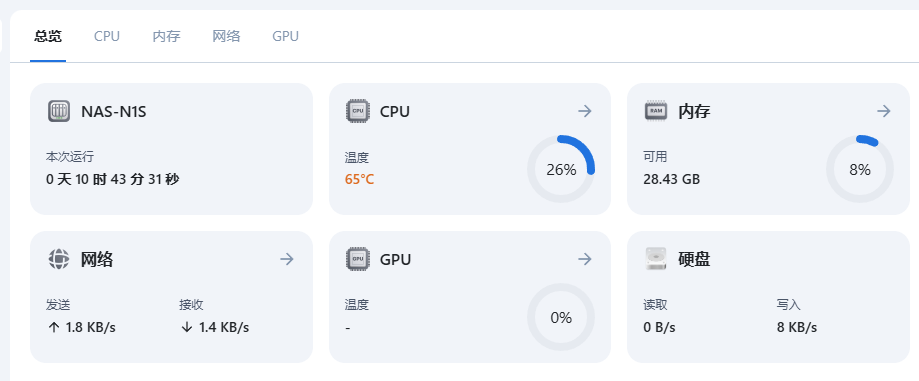Image resolution: width=919 pixels, height=381 pixels.
Task: Click the CPU 26% usage ring
Action: point(561,169)
